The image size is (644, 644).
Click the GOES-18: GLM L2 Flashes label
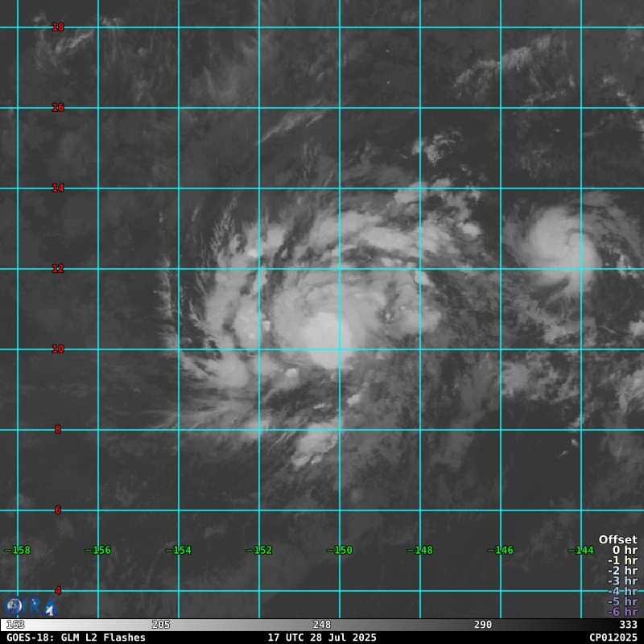[x=76, y=638]
